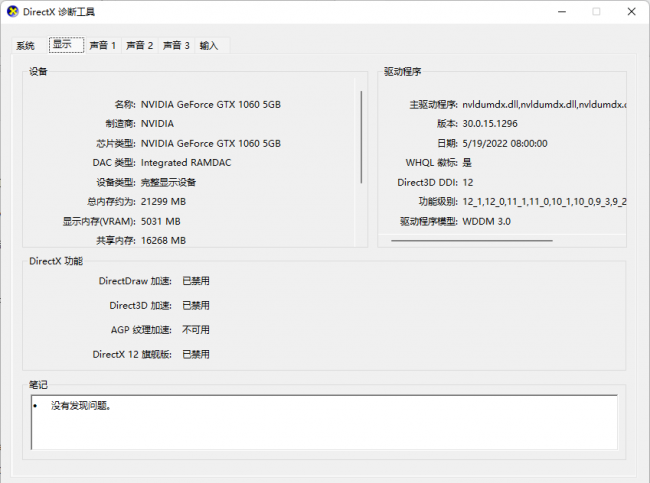Click the AGP 纹理加速 status 不可用
The image size is (650, 483).
196,330
